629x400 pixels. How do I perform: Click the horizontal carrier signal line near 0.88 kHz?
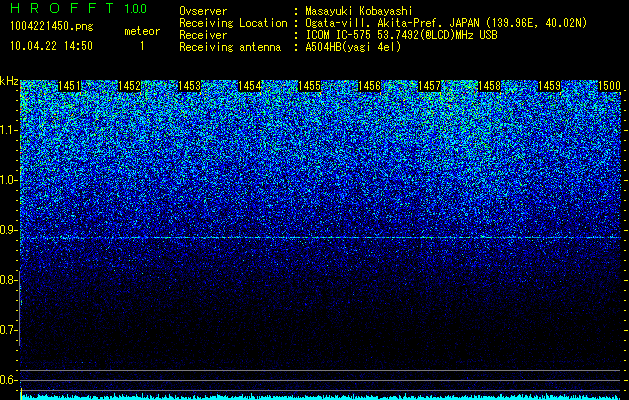click(321, 238)
